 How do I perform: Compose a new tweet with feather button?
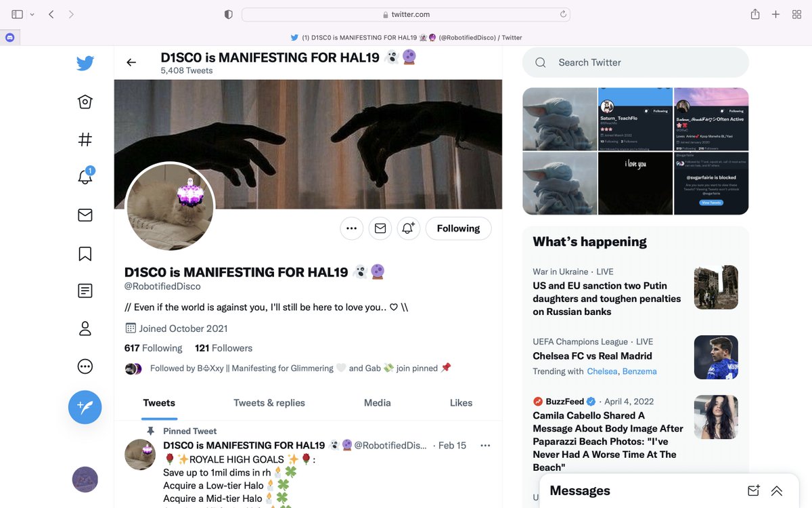tap(85, 407)
